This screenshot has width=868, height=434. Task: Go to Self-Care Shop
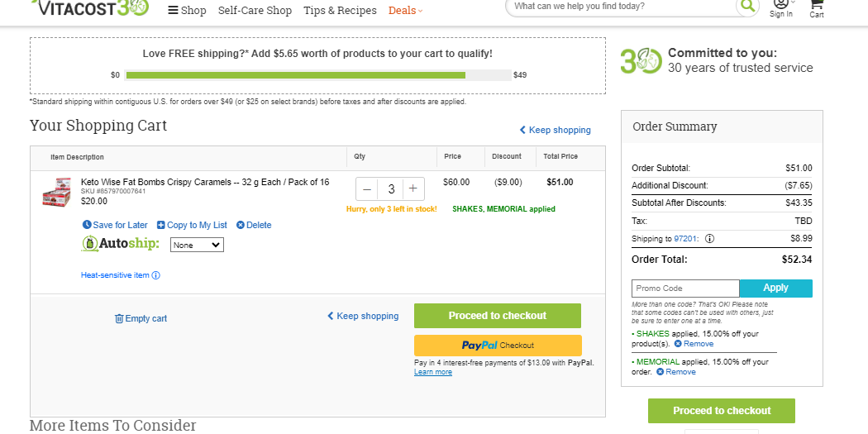tap(255, 10)
